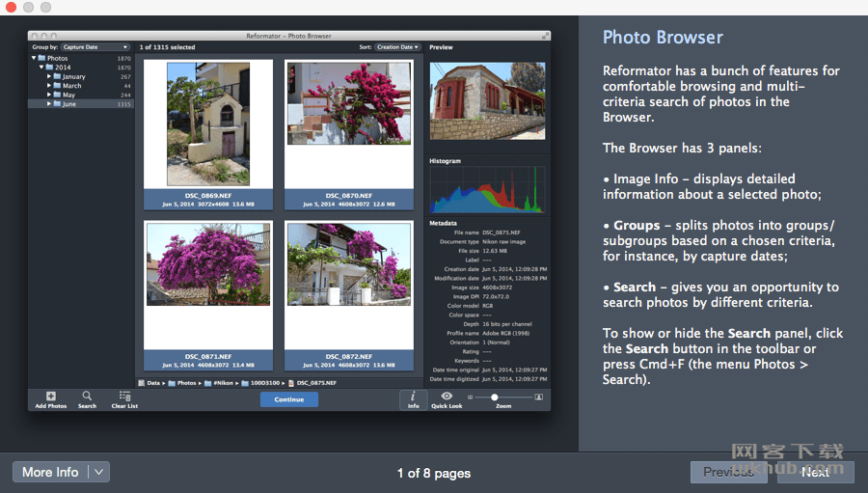Screen dimensions: 868x493
Task: Click the Clear List toolbar icon
Action: pyautogui.click(x=124, y=398)
